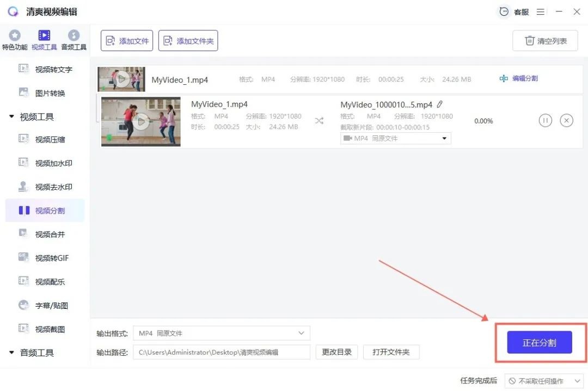Select 视频去水印 tool in sidebar
The height and width of the screenshot is (391, 588).
pyautogui.click(x=53, y=187)
